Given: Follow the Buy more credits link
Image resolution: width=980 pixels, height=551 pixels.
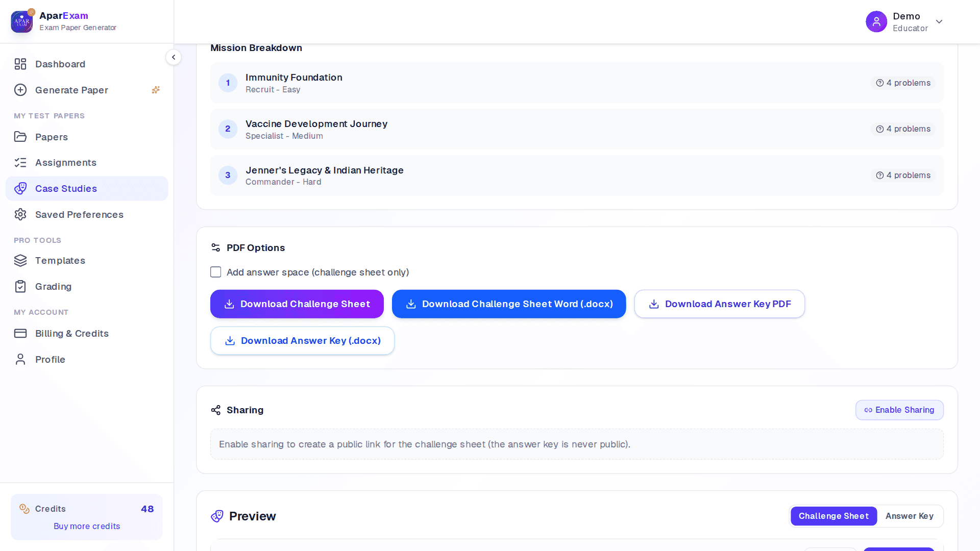Looking at the screenshot, I should point(87,527).
